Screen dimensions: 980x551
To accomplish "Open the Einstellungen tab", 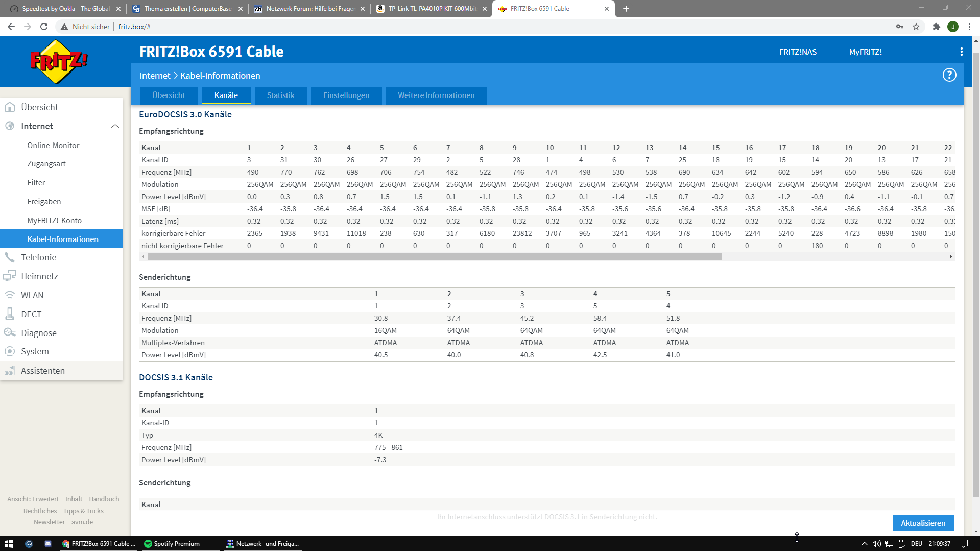I will click(346, 95).
